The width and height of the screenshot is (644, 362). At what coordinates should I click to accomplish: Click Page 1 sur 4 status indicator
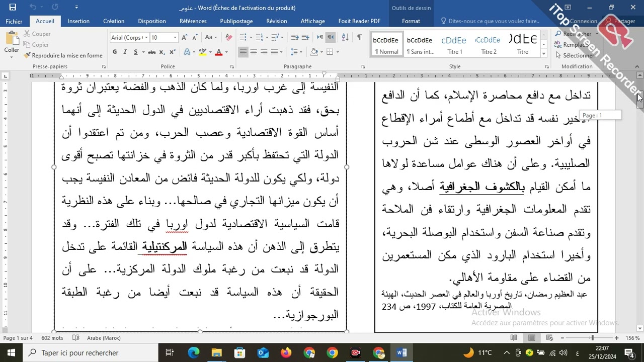[x=18, y=338]
